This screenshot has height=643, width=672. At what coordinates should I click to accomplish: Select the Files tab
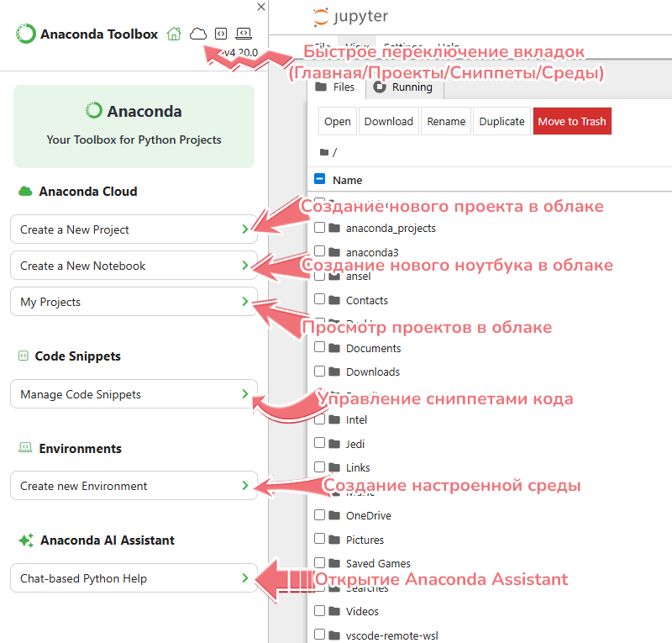click(x=335, y=87)
